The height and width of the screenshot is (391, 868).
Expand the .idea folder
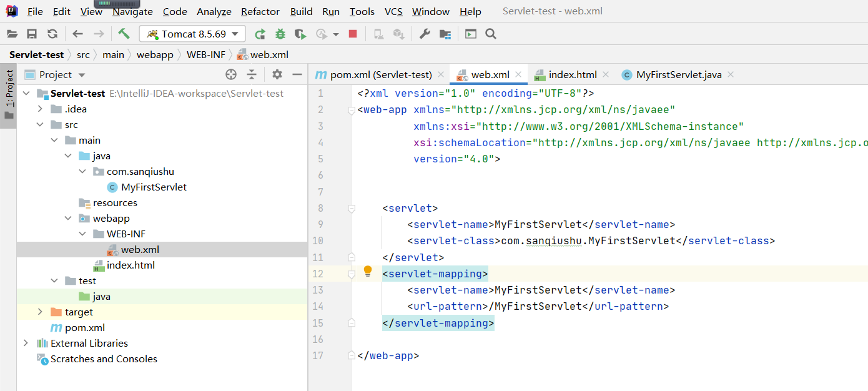[x=40, y=109]
